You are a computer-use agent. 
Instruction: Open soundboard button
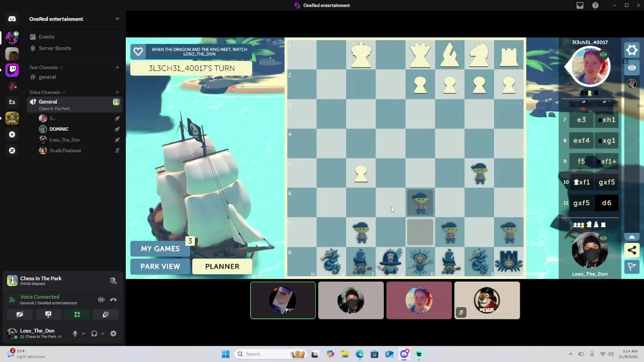106,314
